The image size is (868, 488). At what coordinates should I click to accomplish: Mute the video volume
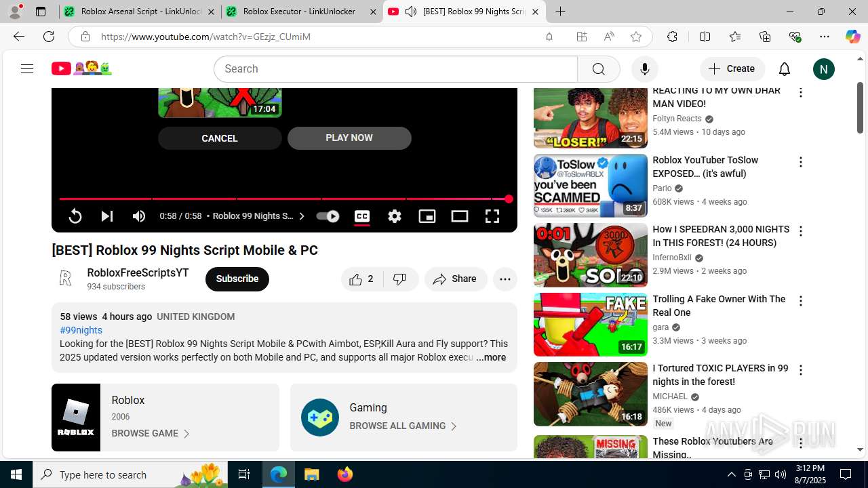[x=139, y=216]
